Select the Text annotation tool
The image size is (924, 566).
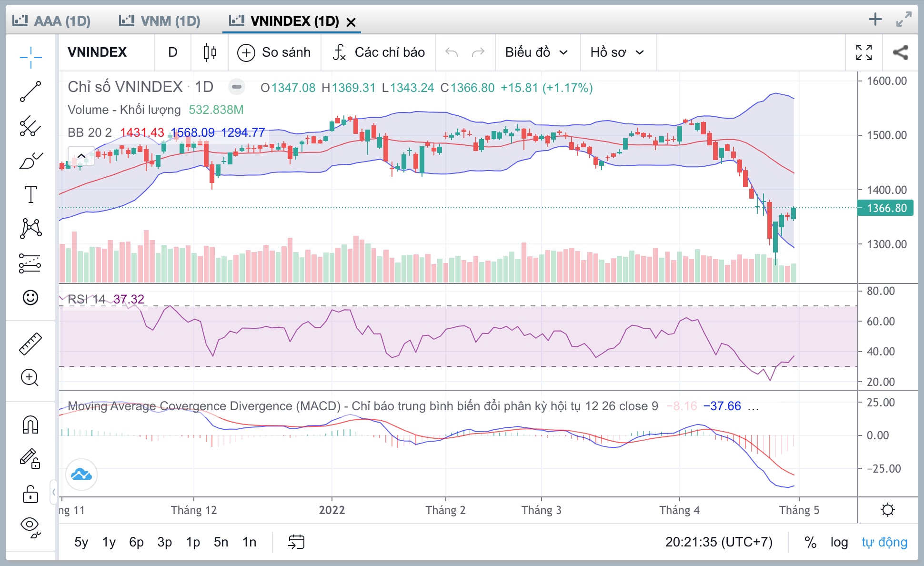click(30, 194)
